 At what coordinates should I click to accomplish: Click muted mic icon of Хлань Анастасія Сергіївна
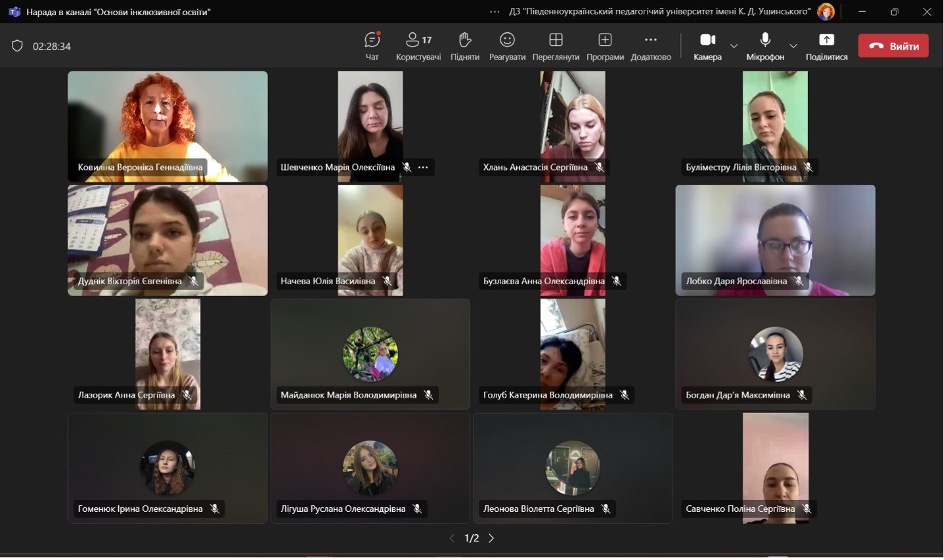(x=599, y=168)
